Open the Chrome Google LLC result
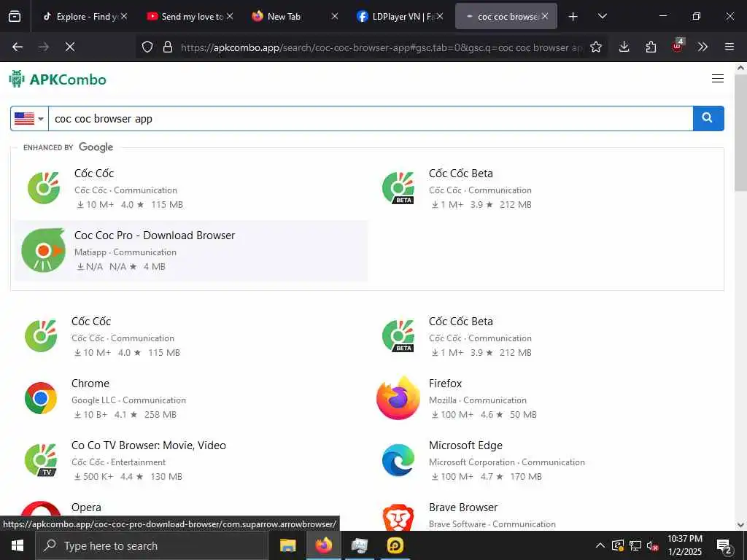 pyautogui.click(x=90, y=384)
